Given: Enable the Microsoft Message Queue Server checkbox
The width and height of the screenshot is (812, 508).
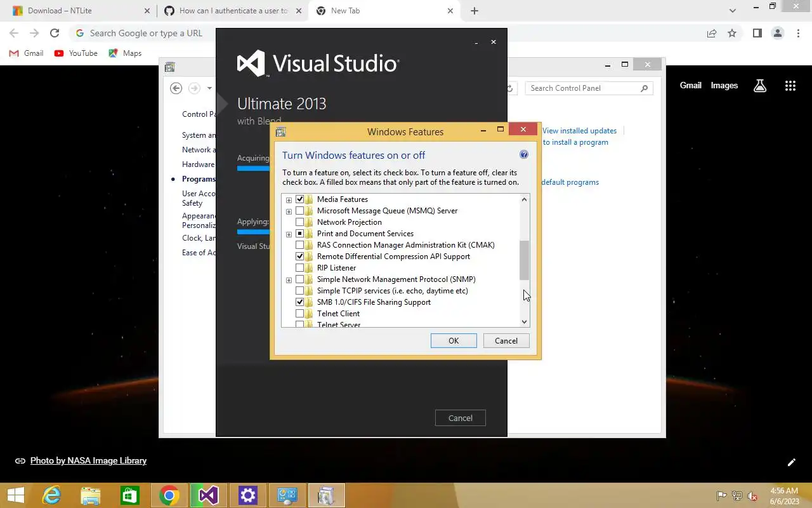Looking at the screenshot, I should click(x=300, y=211).
